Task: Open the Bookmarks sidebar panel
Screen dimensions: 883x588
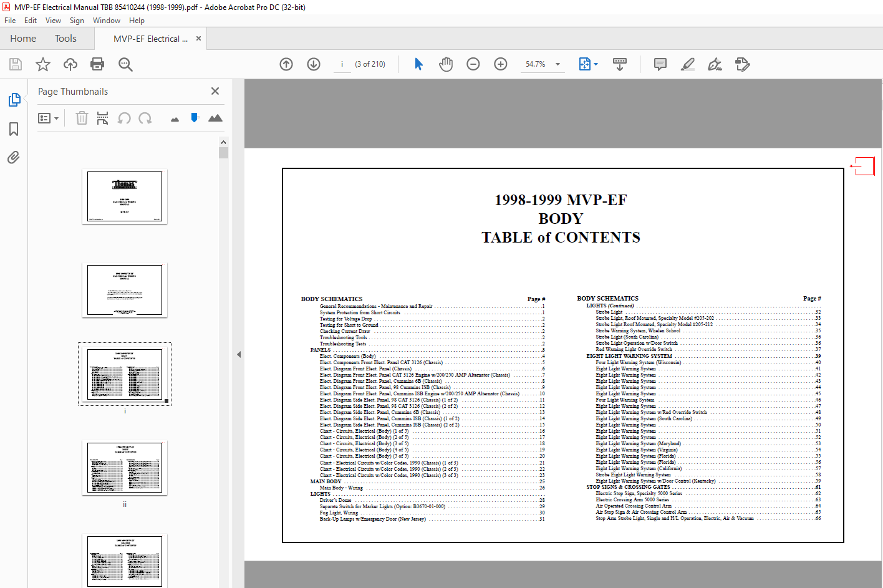Action: point(14,129)
